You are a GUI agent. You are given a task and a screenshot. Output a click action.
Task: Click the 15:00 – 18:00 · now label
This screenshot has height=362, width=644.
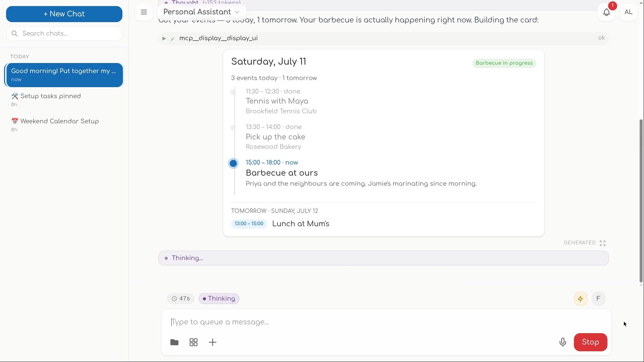(272, 163)
